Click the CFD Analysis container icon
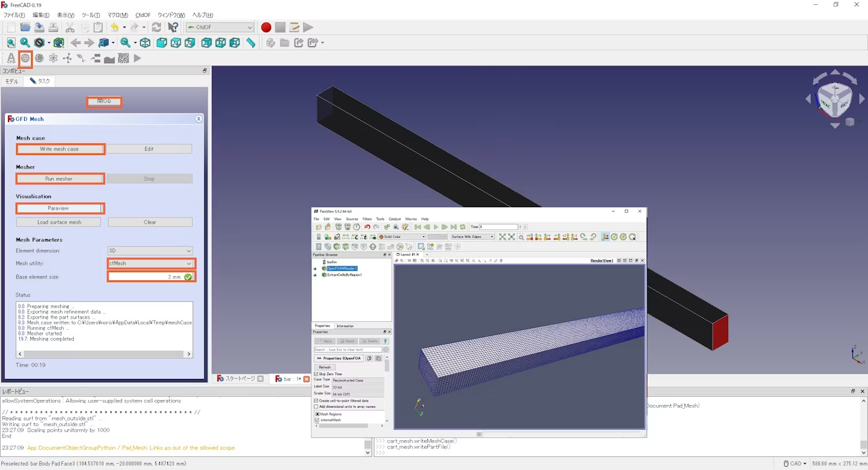The width and height of the screenshot is (868, 470). point(11,58)
